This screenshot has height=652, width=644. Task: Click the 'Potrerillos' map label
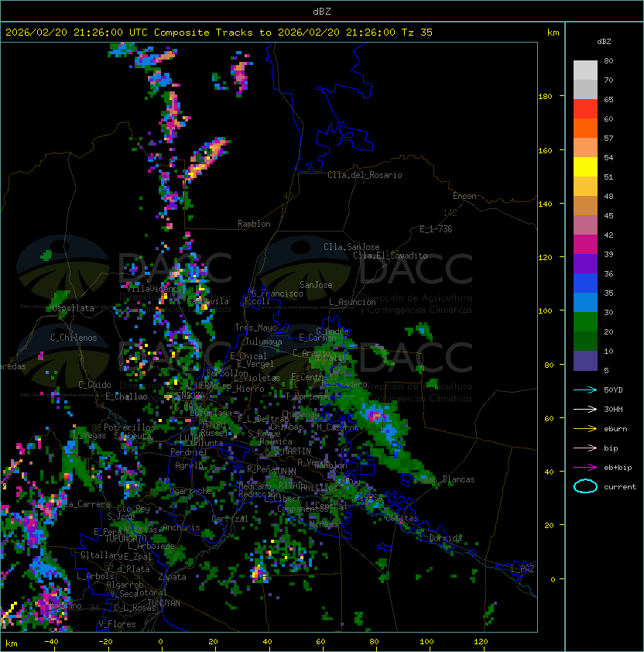129,427
